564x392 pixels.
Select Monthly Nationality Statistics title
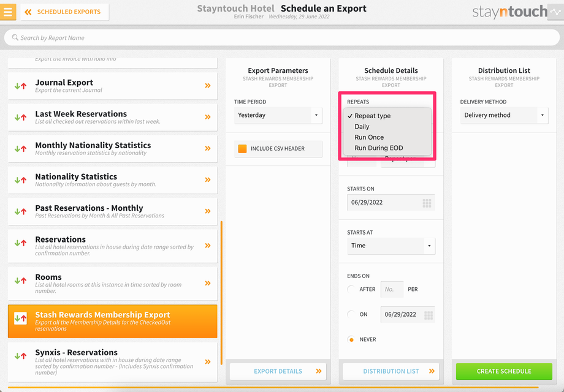[93, 145]
